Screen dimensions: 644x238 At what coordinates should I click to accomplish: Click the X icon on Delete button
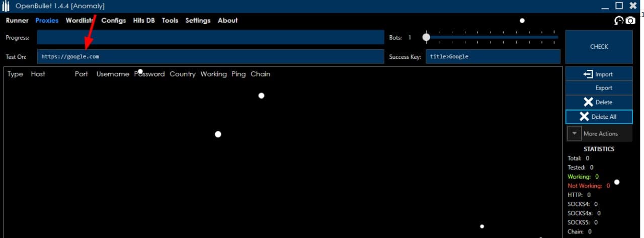click(588, 102)
